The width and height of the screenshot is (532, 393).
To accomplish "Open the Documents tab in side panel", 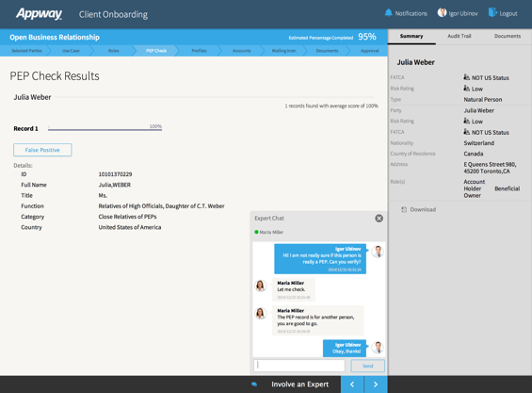I will 508,36.
